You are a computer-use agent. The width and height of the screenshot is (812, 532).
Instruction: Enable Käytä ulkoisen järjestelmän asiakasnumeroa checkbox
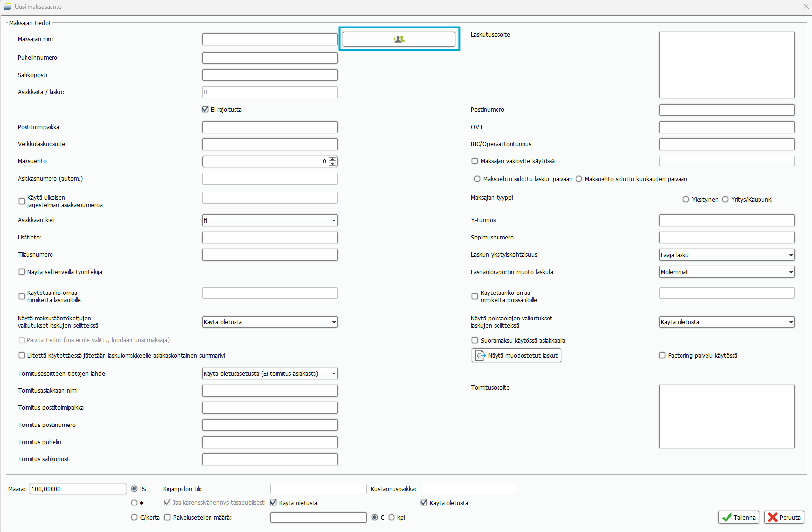[x=22, y=201]
